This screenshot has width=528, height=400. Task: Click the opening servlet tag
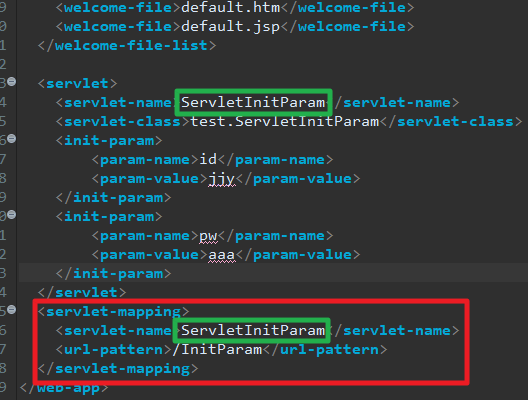[x=77, y=84]
